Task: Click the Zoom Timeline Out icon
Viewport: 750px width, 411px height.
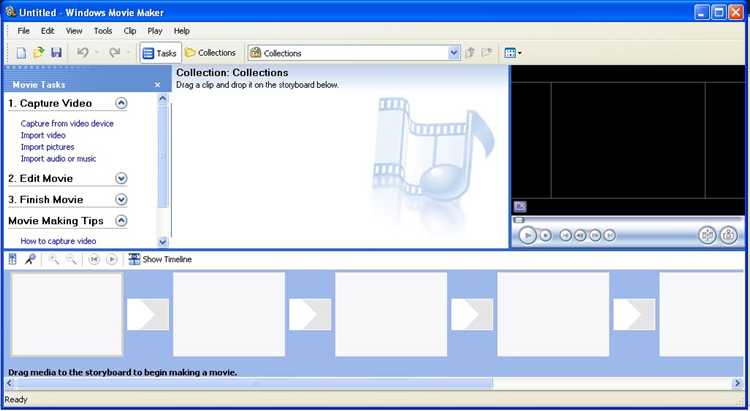Action: [71, 259]
